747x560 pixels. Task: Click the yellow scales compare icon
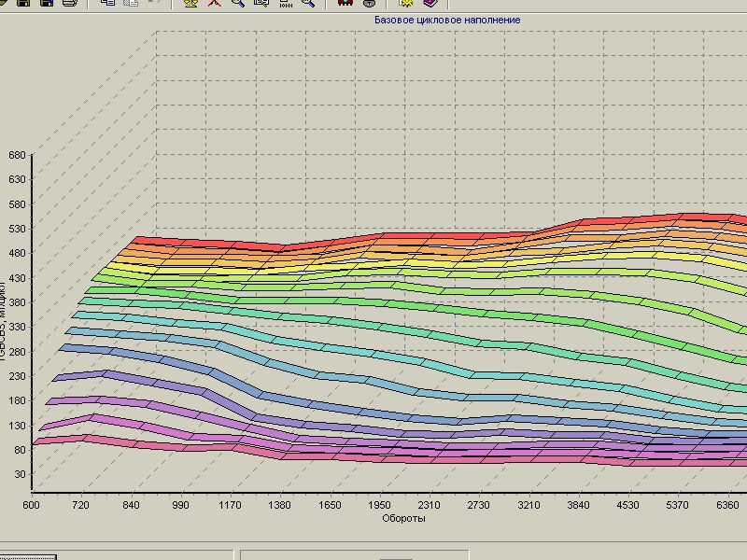click(x=192, y=3)
